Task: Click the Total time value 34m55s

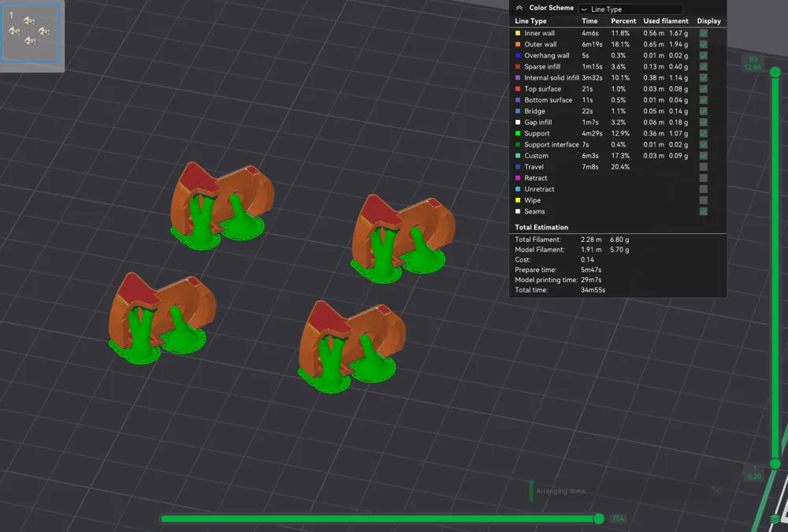Action: pos(593,290)
